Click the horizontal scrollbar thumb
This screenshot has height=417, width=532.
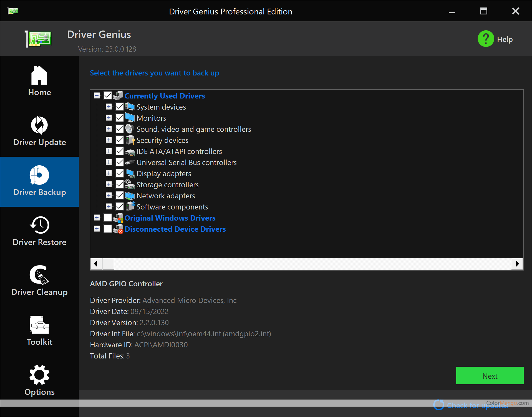click(108, 264)
